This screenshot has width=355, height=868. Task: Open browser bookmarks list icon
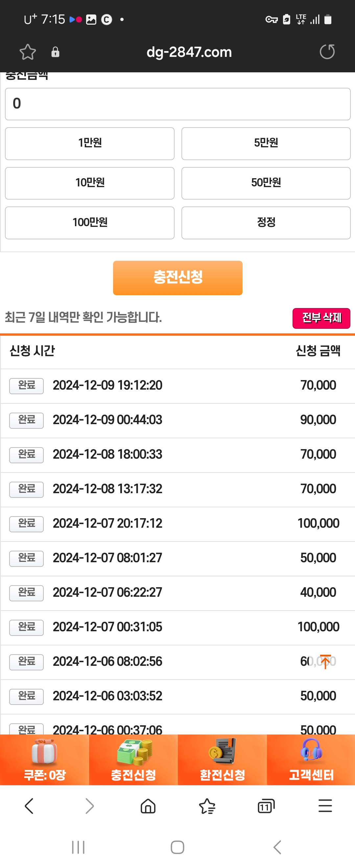[x=207, y=806]
